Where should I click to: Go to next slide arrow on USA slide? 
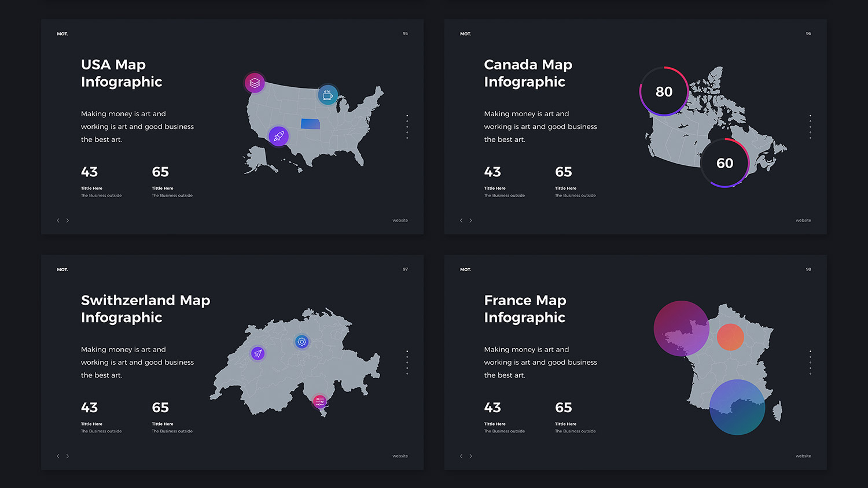(68, 220)
